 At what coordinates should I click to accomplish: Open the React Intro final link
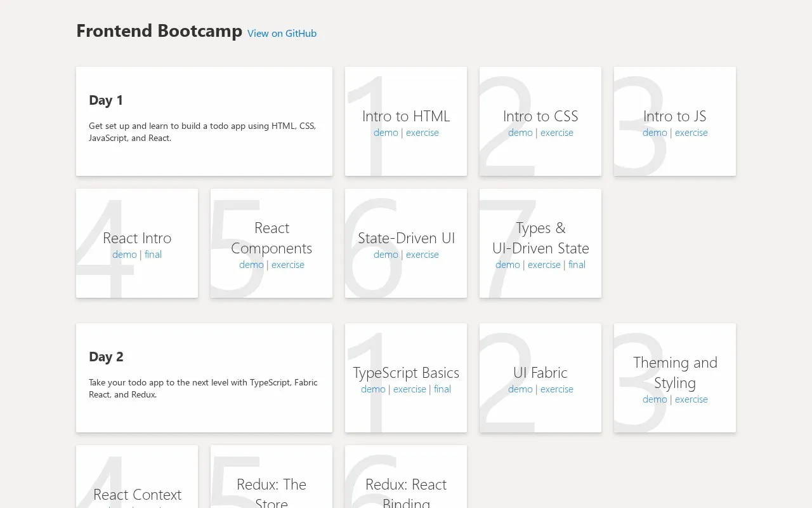point(153,255)
